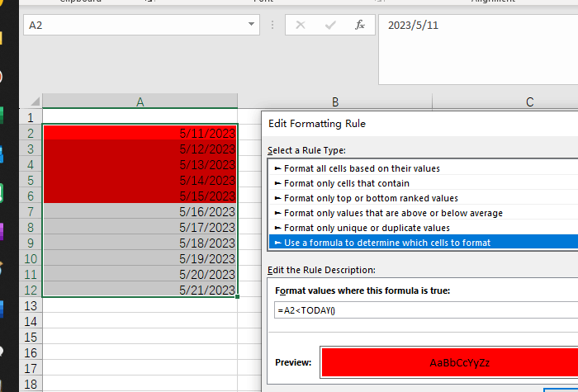Select row 7 header
The height and width of the screenshot is (392, 578).
coord(31,212)
